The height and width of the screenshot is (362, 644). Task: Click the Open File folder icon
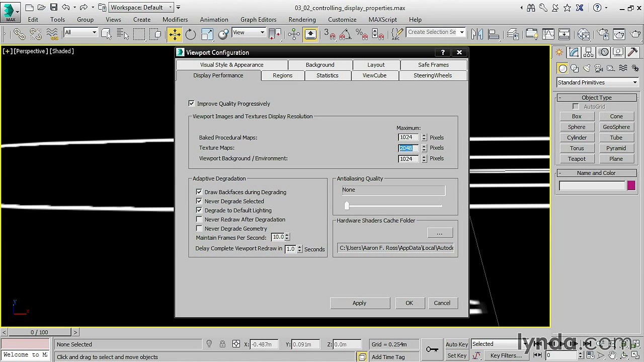tap(42, 8)
